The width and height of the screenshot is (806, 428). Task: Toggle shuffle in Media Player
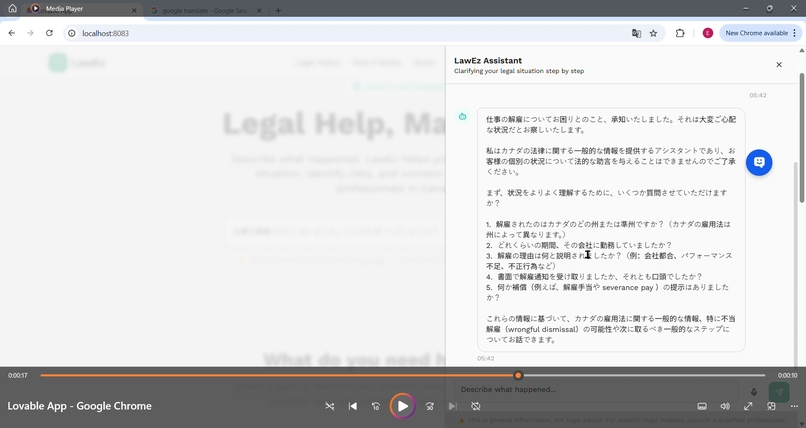pyautogui.click(x=329, y=406)
